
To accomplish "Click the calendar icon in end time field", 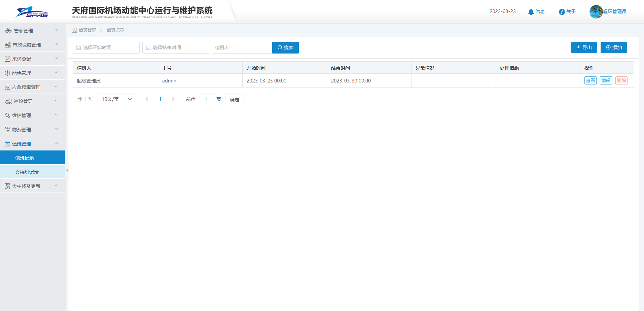I will (148, 48).
